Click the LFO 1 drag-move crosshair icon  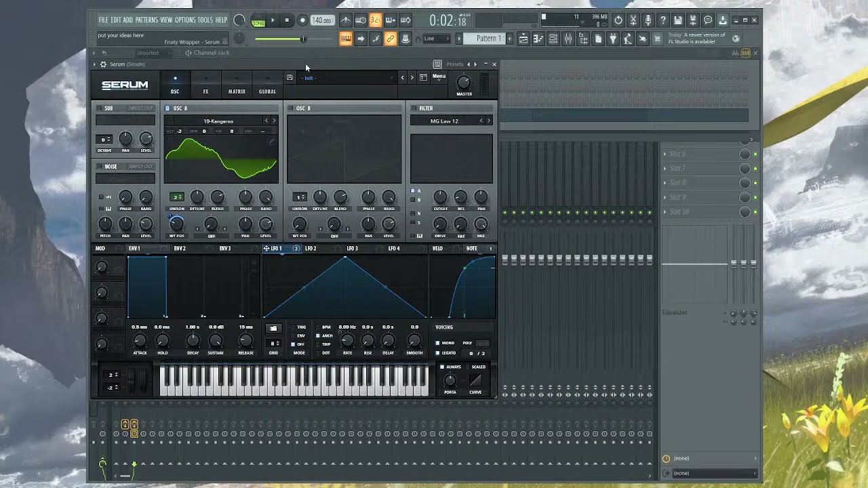click(267, 249)
